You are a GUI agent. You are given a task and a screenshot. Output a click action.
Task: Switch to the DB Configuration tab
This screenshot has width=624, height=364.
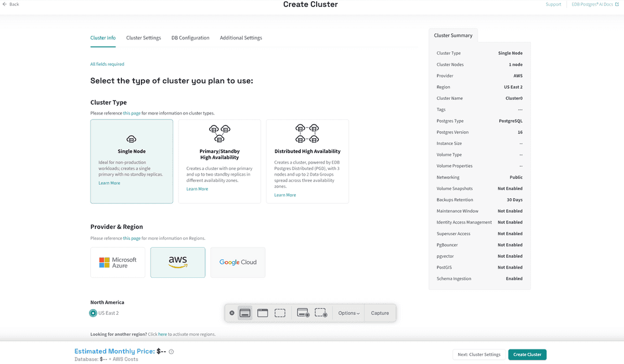pyautogui.click(x=190, y=38)
